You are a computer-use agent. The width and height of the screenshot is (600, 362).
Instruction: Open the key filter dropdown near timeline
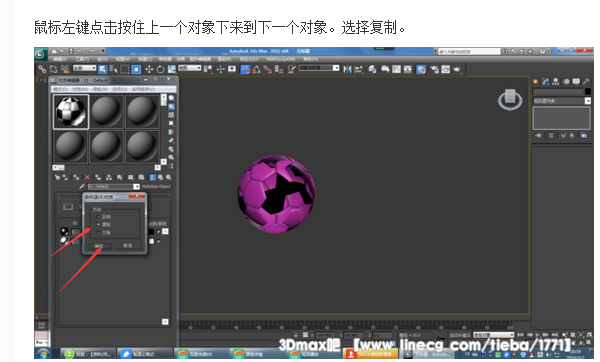[494, 335]
